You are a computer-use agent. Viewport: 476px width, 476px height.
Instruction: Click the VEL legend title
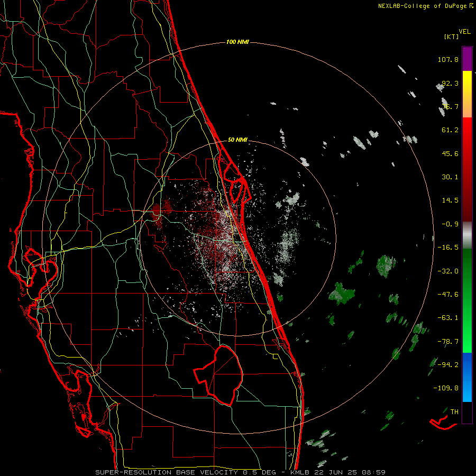point(464,32)
